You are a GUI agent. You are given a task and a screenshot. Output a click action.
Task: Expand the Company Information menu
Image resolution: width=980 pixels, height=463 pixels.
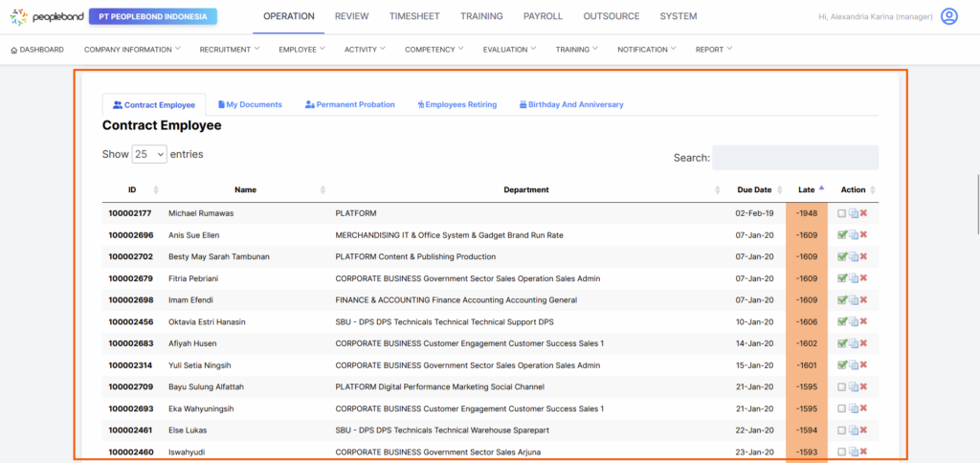tap(132, 50)
